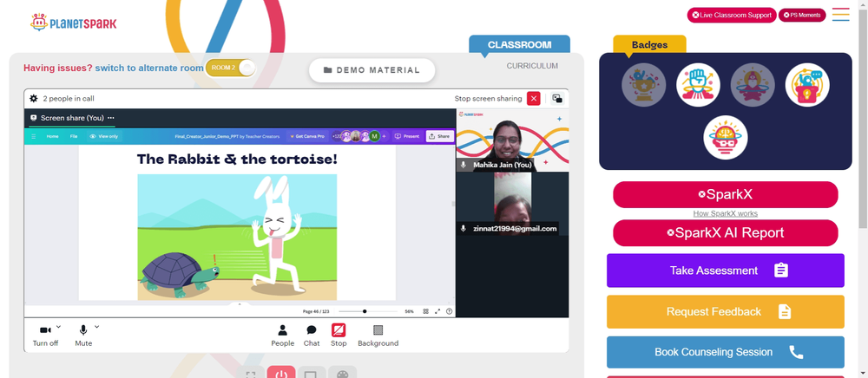
Task: Switch to CURRICULUM tab
Action: coord(532,66)
